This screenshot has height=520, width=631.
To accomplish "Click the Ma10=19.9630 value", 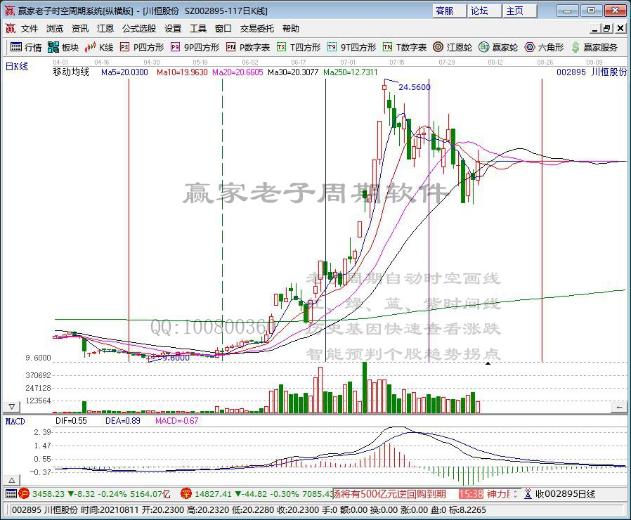I will (x=182, y=72).
